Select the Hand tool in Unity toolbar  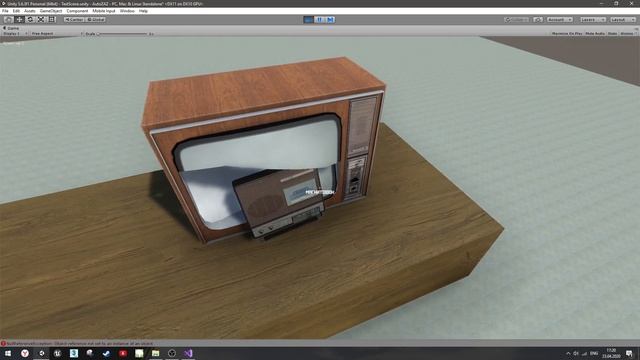coord(8,20)
